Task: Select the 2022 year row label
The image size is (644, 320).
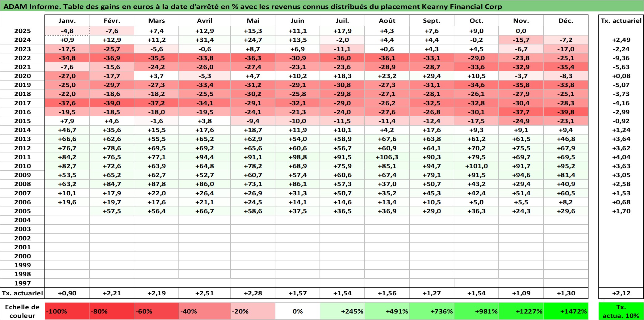Action: tap(23, 58)
